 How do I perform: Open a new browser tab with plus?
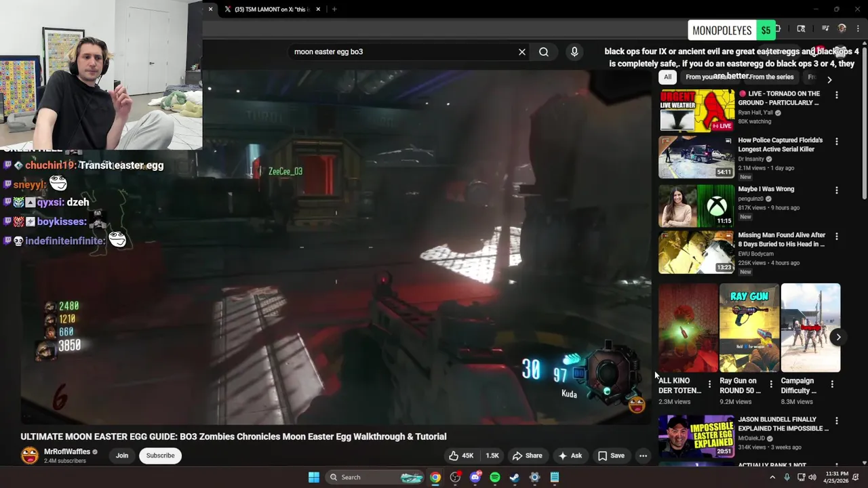pos(334,9)
